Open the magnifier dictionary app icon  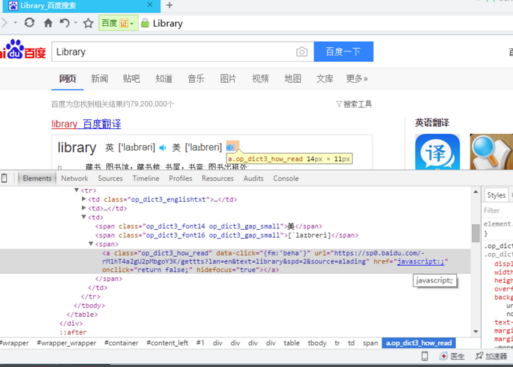(x=491, y=152)
